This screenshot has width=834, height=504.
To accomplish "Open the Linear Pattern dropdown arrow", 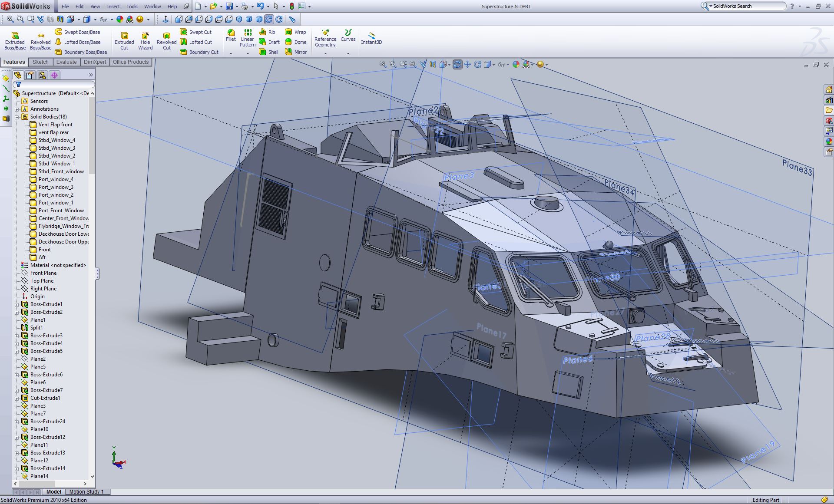I will 248,53.
